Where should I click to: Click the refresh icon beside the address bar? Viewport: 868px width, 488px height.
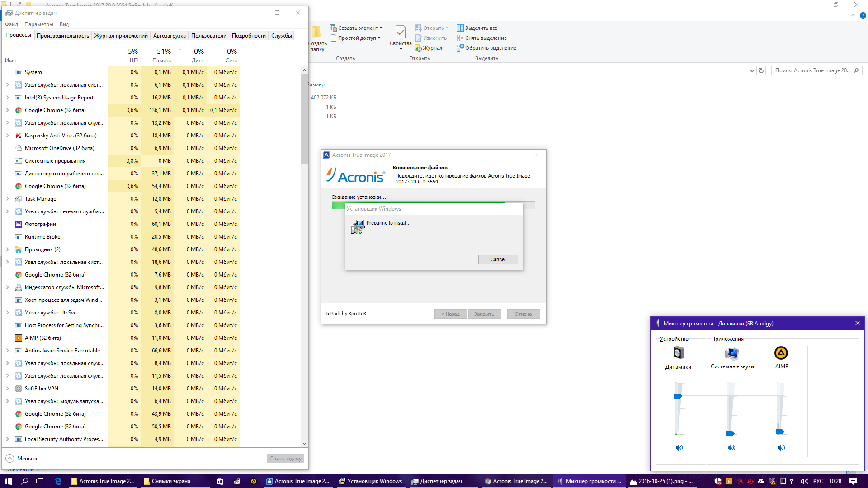[x=761, y=70]
